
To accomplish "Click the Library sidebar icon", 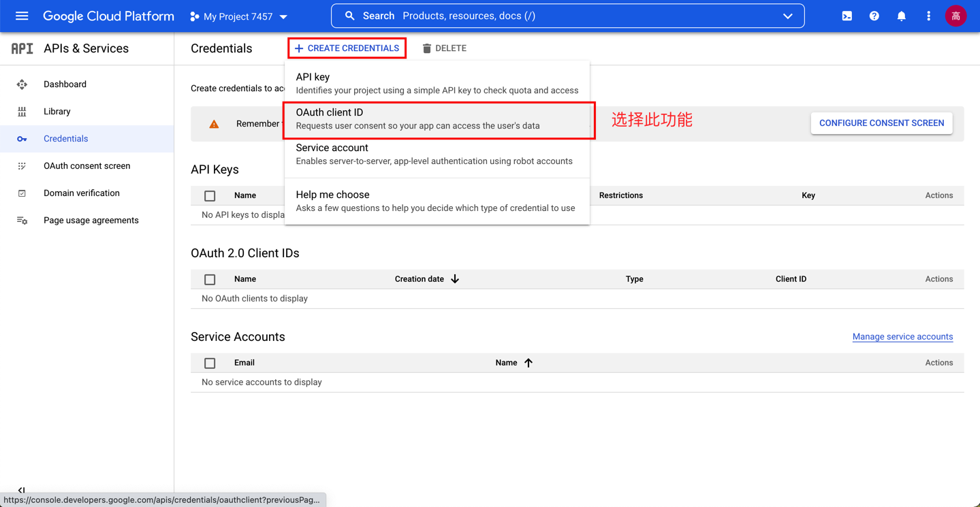I will [x=22, y=112].
